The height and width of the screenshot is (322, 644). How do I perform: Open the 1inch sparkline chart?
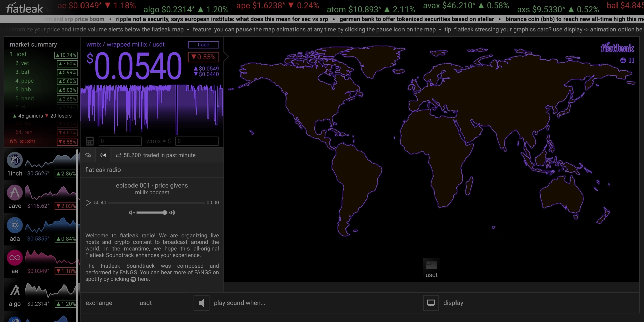click(51, 161)
